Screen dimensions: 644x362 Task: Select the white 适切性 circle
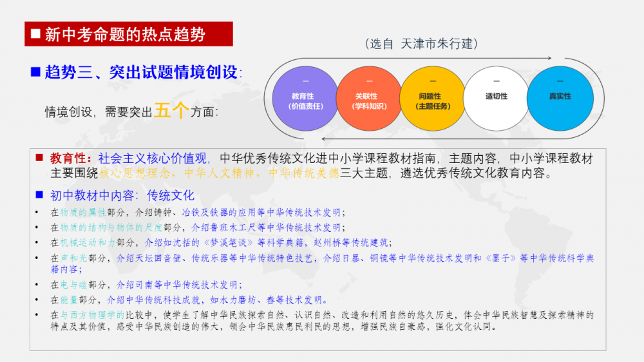tap(496, 98)
